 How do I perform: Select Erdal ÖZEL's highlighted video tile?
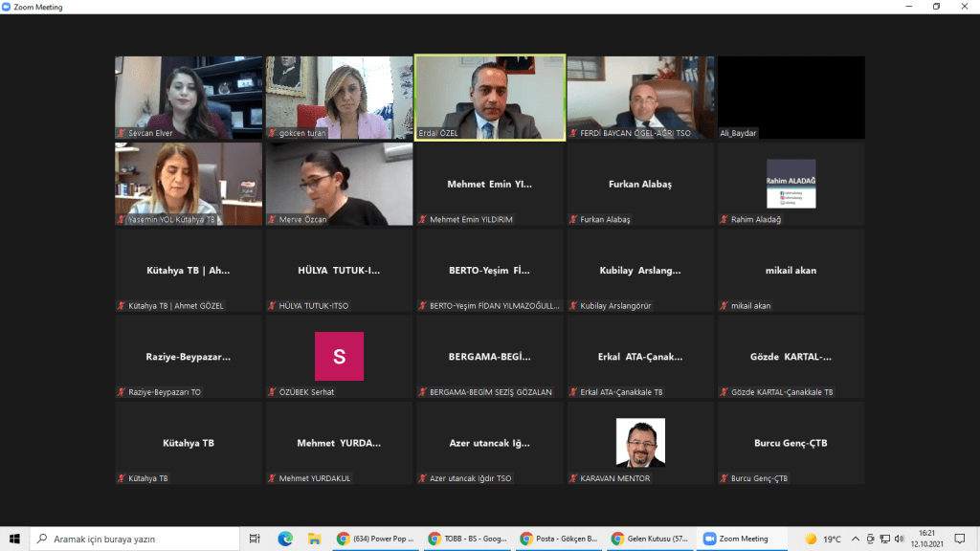click(489, 98)
